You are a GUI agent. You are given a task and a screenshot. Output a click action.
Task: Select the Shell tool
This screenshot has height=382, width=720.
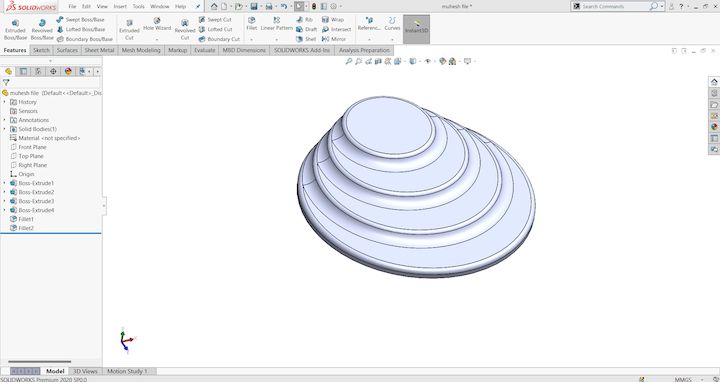point(306,39)
